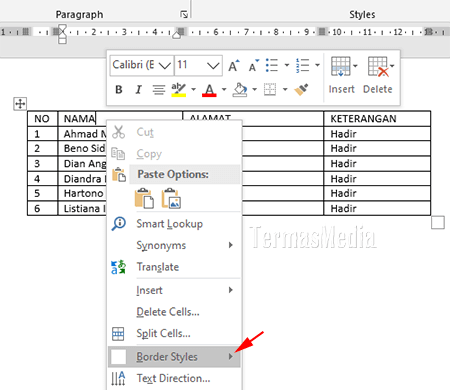Click Hadir cell in row 6
This screenshot has height=390, width=450.
point(377,208)
